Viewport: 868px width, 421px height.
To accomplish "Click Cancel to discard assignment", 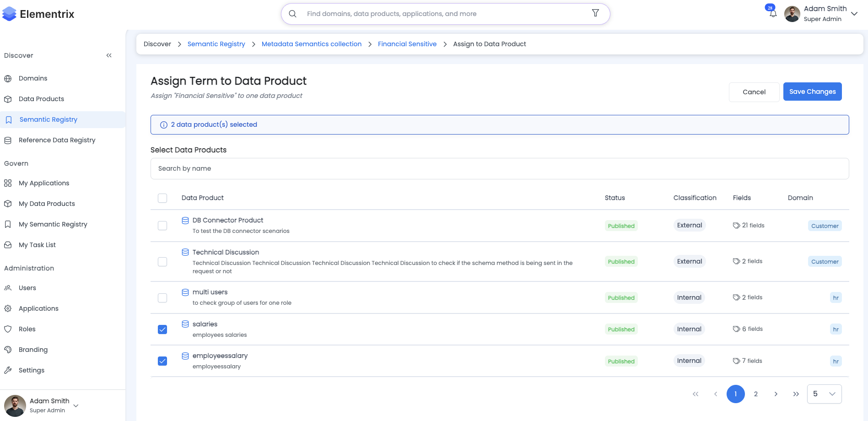I will pos(754,92).
